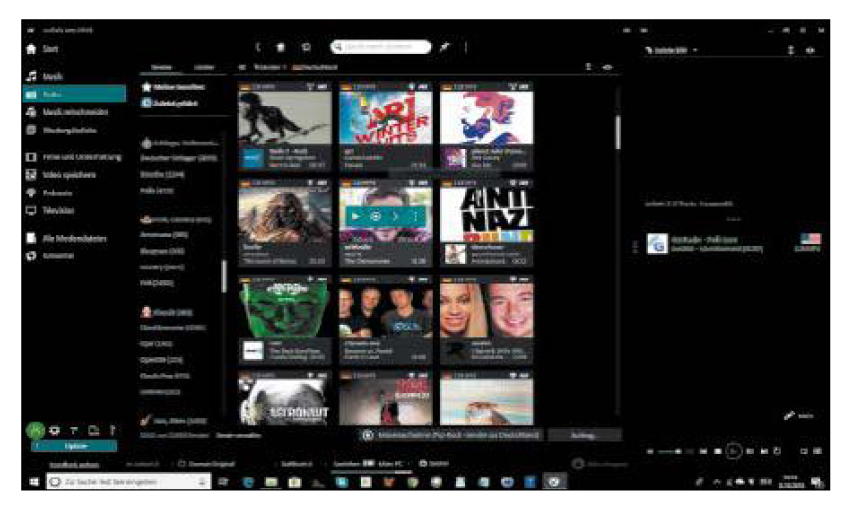The width and height of the screenshot is (852, 510).
Task: Click the eye icon in the player panel header
Action: point(810,50)
